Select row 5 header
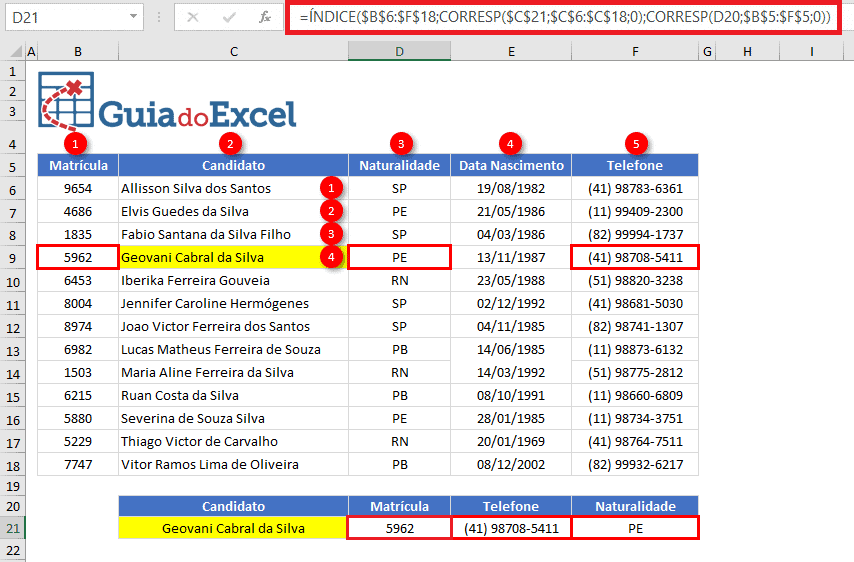 tap(13, 166)
